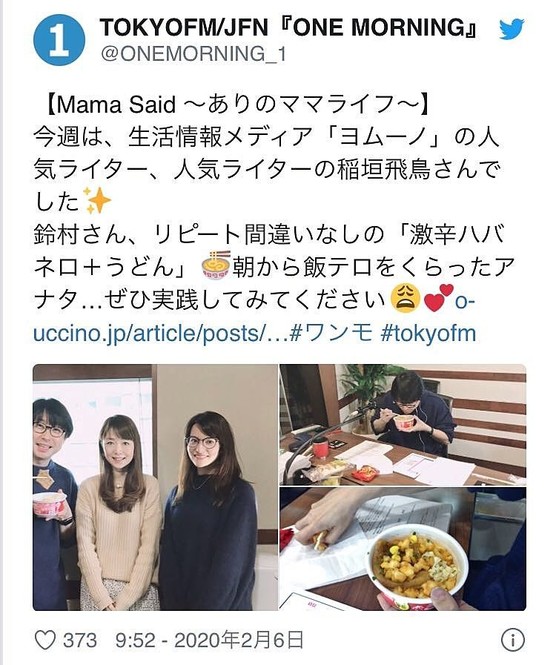Click the #tokyofm hashtag
Screen dimensions: 556x665
428,333
